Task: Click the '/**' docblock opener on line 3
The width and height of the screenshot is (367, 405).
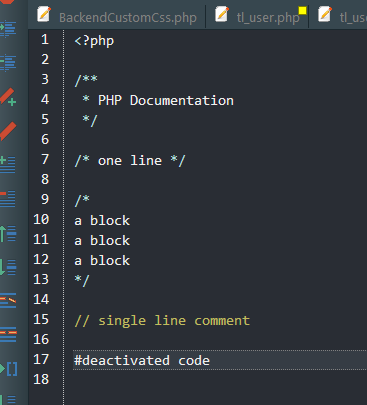Action: tap(86, 80)
